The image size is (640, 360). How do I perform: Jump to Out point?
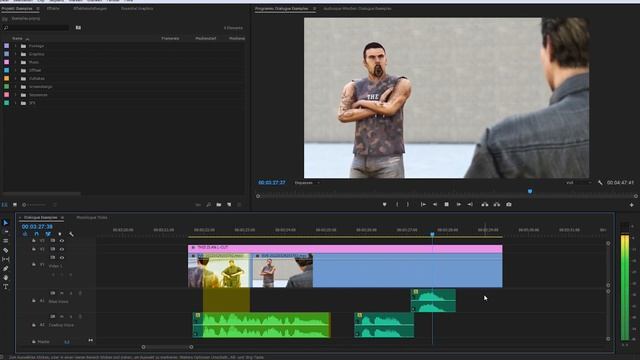click(470, 204)
